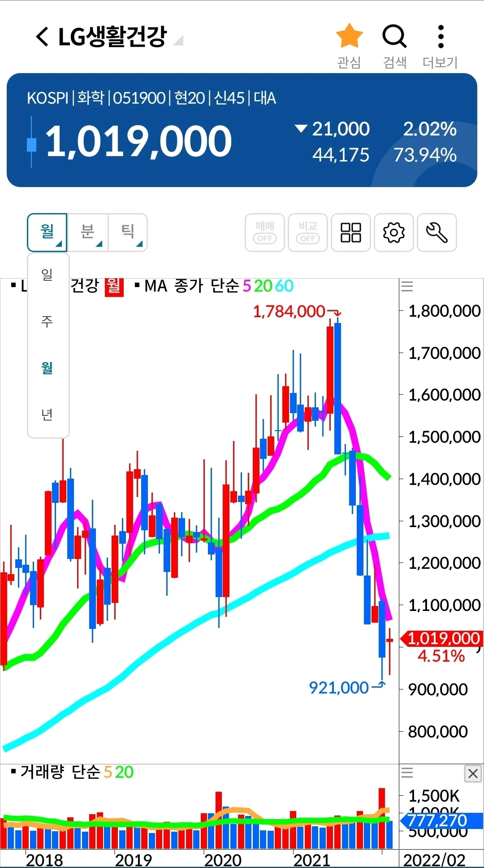Open the 검색 search magnifier
Screen dimensions: 484x868
[x=394, y=37]
